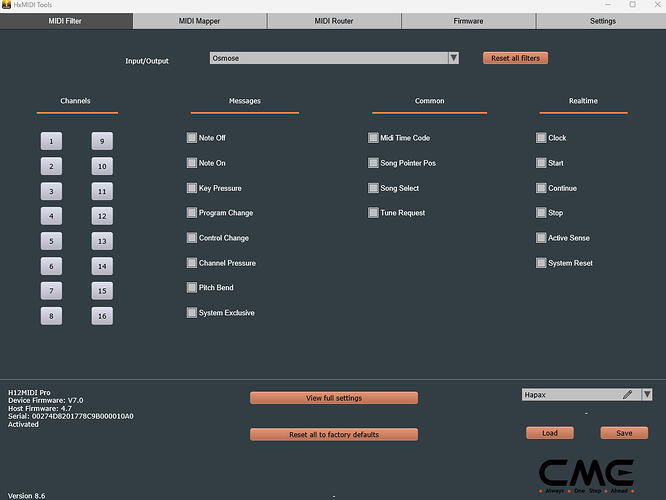Screen dimensions: 666x500
Task: Enable the Program Change filter
Action: point(192,212)
